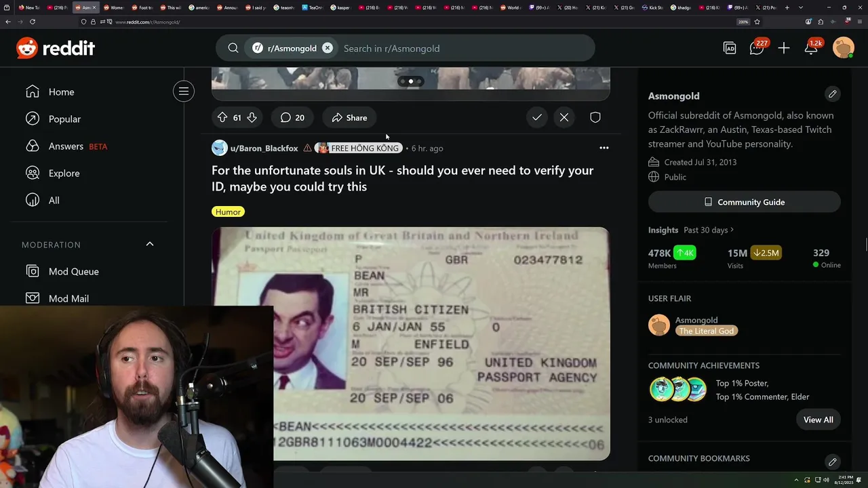Click Baron_Blackfox's avatar
868x488 pixels.
click(x=220, y=148)
